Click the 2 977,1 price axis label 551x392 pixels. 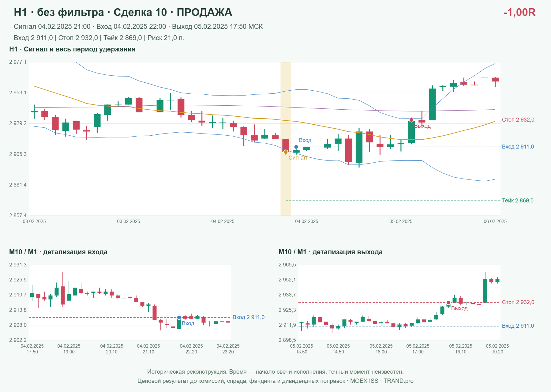[18, 62]
